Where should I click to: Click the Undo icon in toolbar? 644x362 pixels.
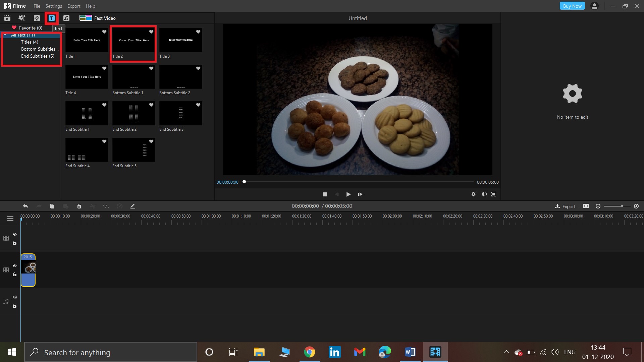coord(25,206)
